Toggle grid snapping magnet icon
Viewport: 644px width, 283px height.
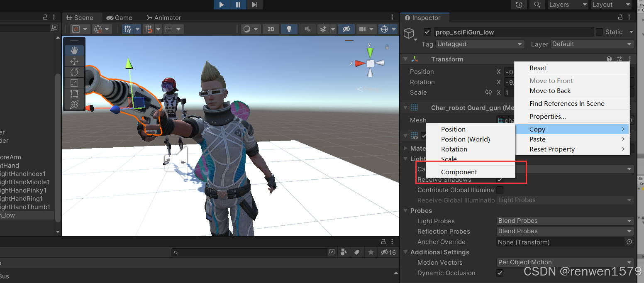(148, 29)
